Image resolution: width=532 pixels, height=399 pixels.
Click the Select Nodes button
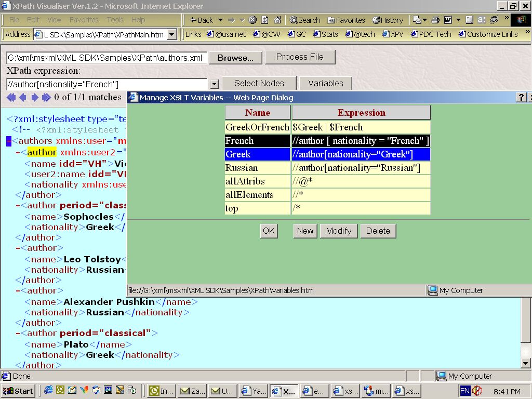point(259,84)
